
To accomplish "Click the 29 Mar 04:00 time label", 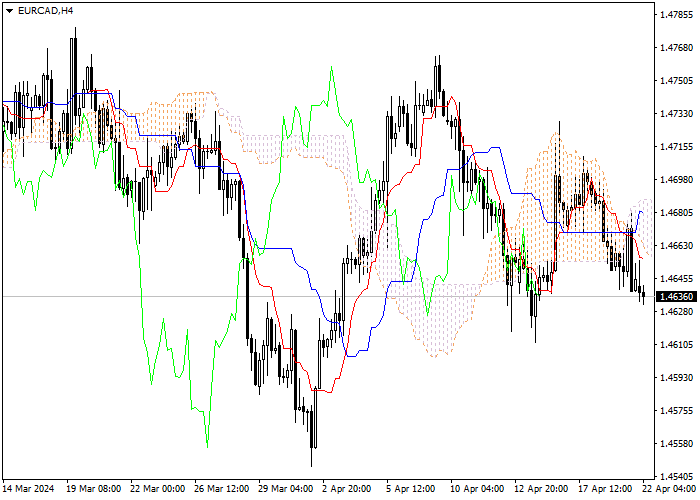I will (x=286, y=489).
